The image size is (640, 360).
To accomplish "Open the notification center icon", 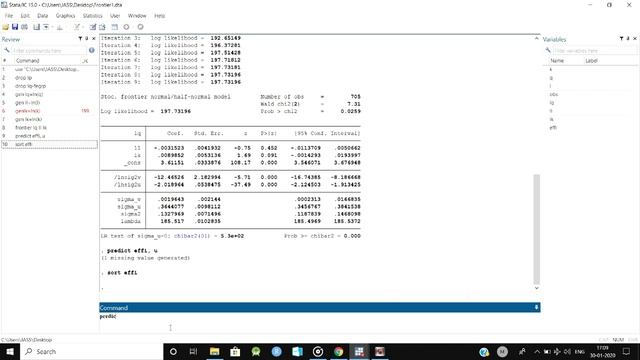I will (627, 351).
